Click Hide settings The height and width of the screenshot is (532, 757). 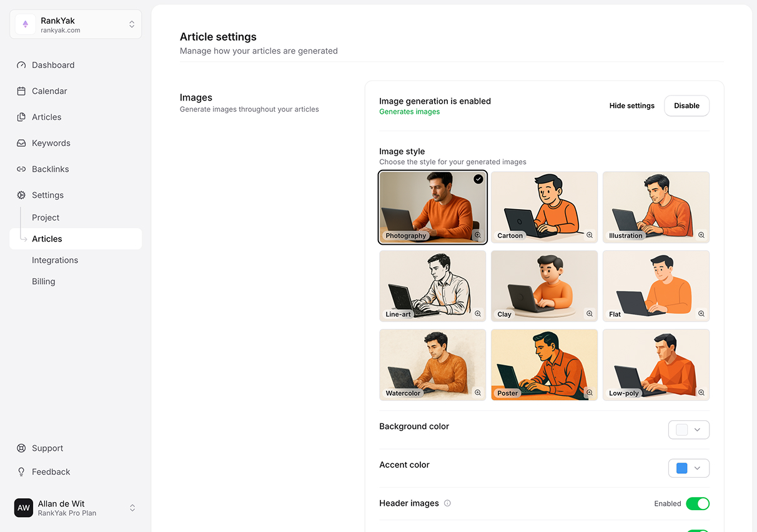coord(631,106)
